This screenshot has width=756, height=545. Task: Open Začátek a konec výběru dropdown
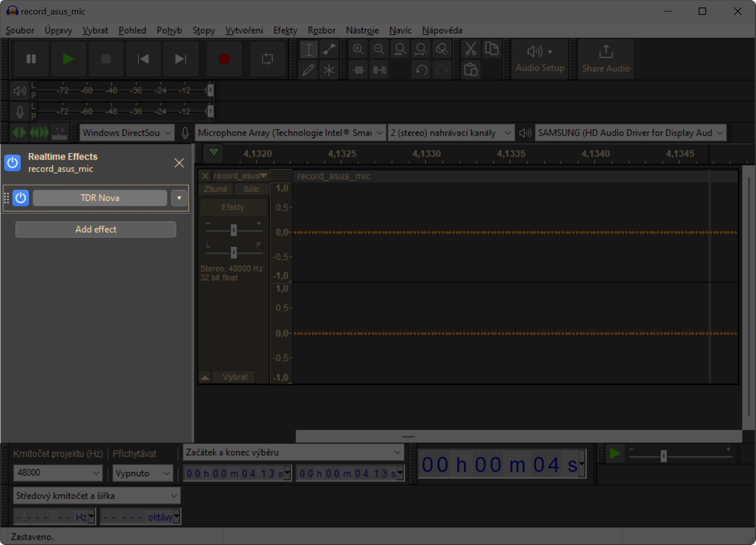tap(293, 452)
